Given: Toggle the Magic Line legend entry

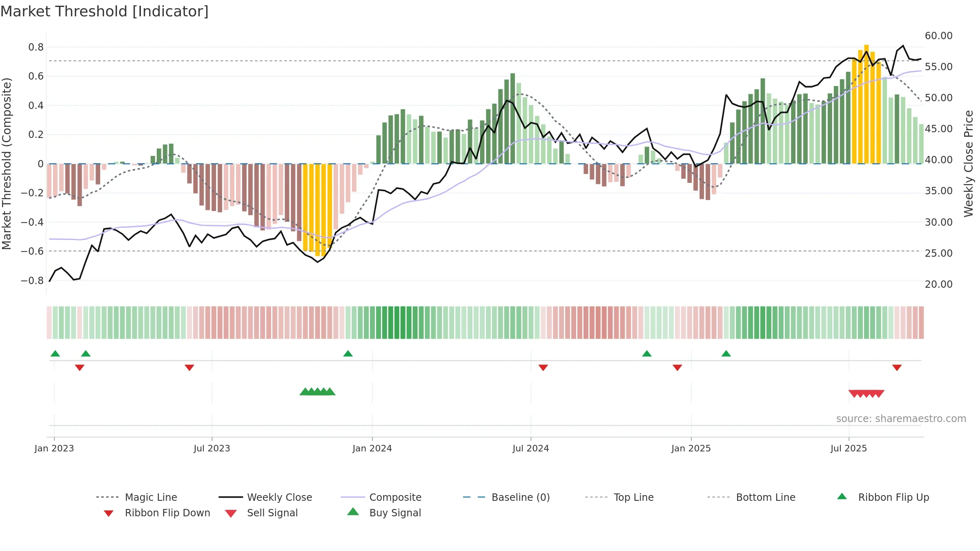Looking at the screenshot, I should coord(137,497).
